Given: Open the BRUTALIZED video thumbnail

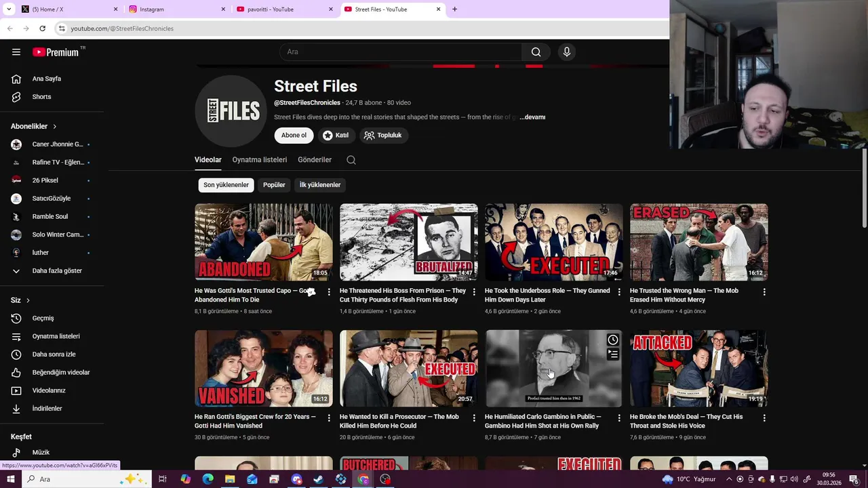Looking at the screenshot, I should click(x=409, y=242).
